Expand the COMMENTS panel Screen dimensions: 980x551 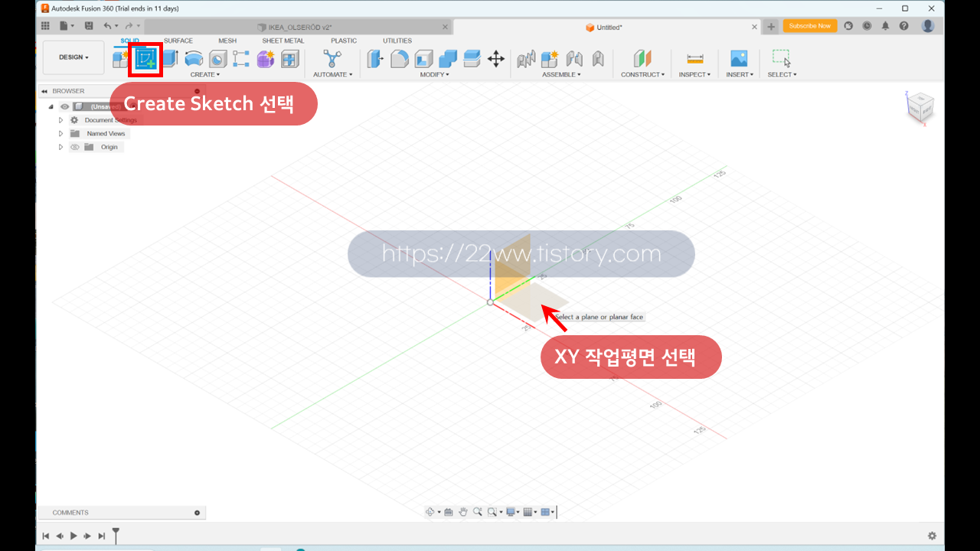tap(198, 513)
